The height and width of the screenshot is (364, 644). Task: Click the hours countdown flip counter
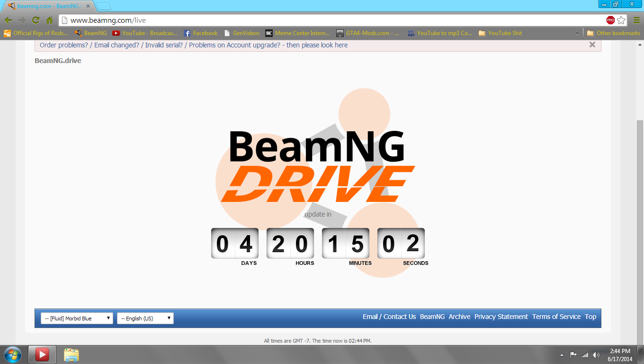coord(290,243)
